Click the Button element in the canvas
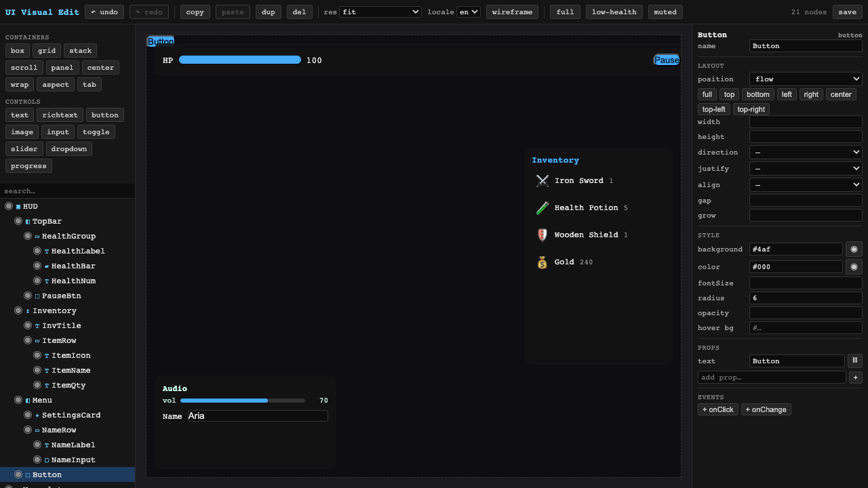Image resolution: width=868 pixels, height=488 pixels. (x=161, y=41)
